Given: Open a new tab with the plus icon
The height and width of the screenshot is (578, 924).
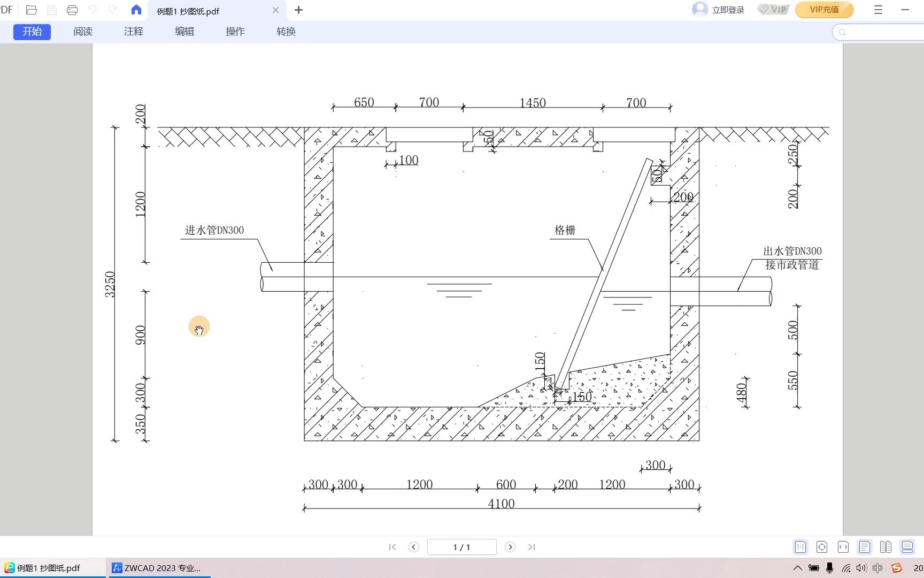Looking at the screenshot, I should coord(298,10).
